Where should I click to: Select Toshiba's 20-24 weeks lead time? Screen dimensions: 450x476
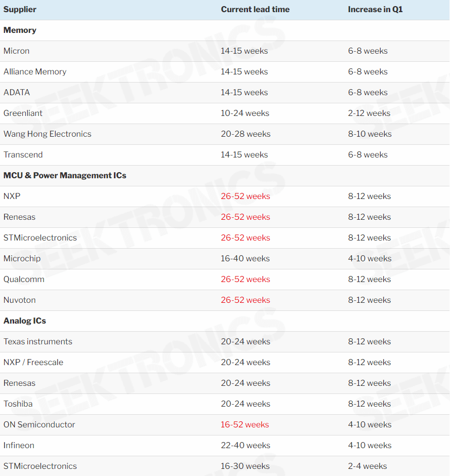246,404
